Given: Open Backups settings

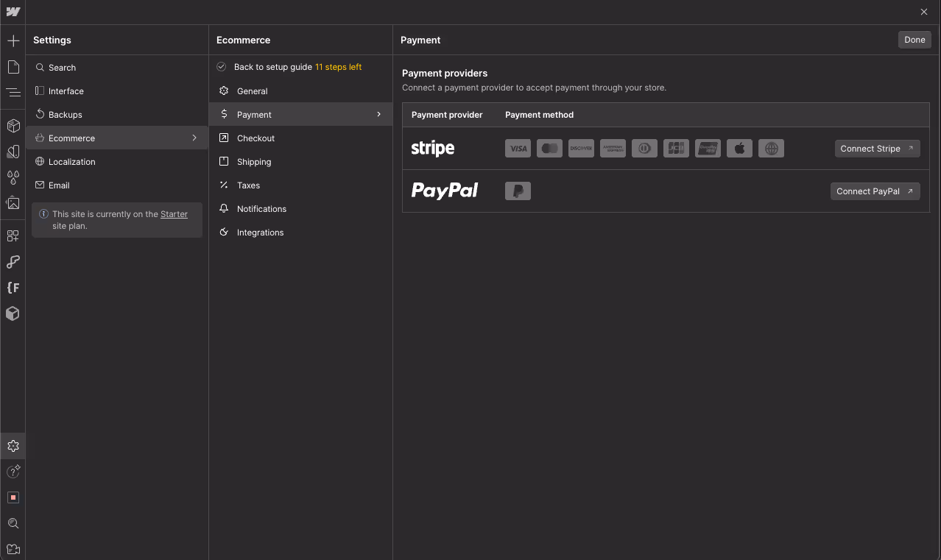Looking at the screenshot, I should click(117, 115).
